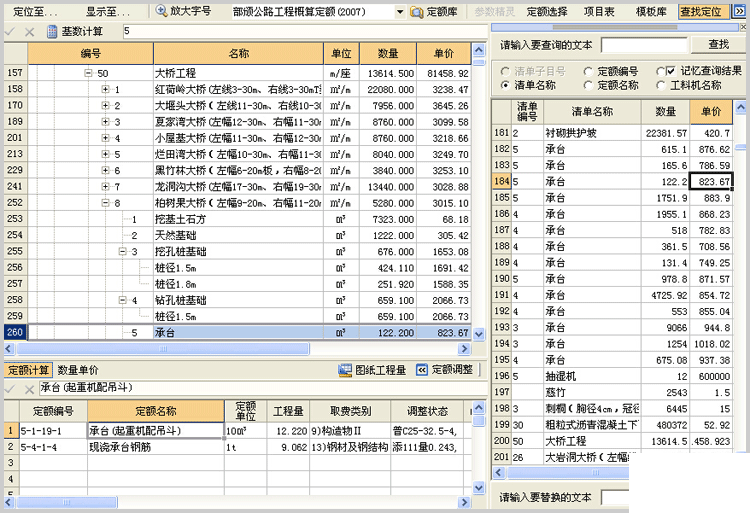Screen dimensions: 750x513
Task: Select the 定额名称 radio button
Action: [x=588, y=85]
